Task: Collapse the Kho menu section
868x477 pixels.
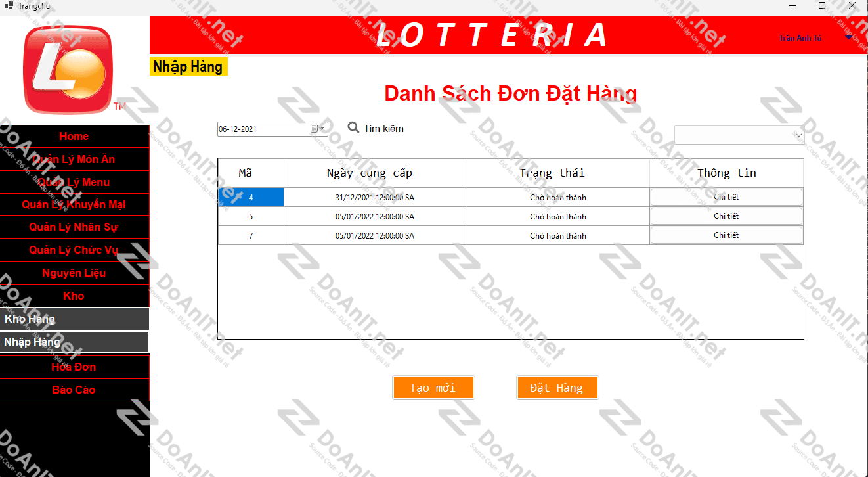Action: (74, 296)
